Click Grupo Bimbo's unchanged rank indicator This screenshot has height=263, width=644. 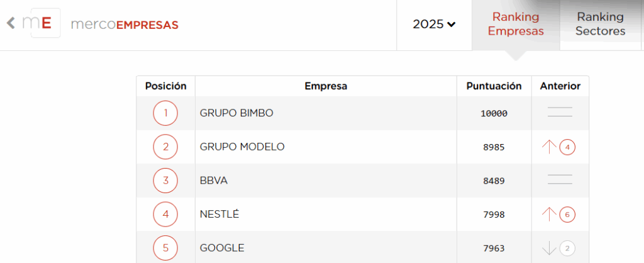click(560, 112)
